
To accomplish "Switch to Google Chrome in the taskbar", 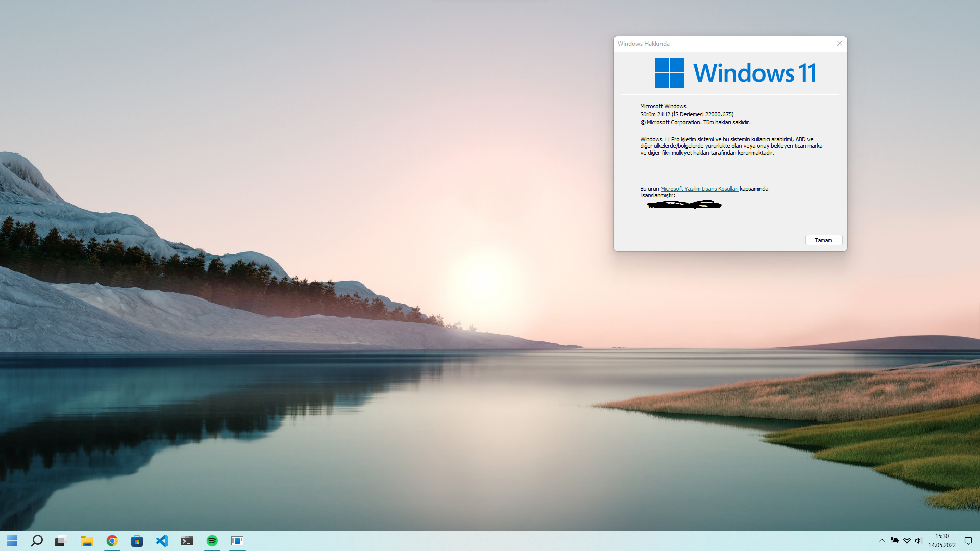I will tap(112, 541).
